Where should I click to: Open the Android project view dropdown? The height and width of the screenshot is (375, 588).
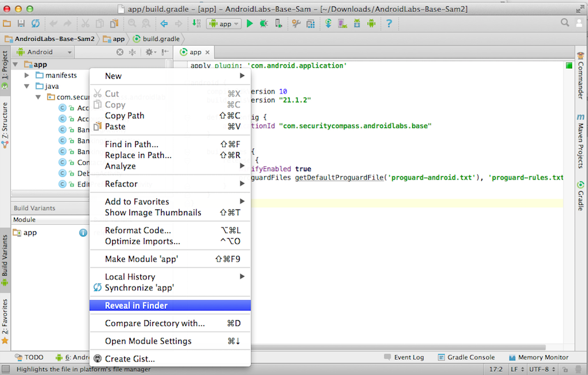pos(44,52)
